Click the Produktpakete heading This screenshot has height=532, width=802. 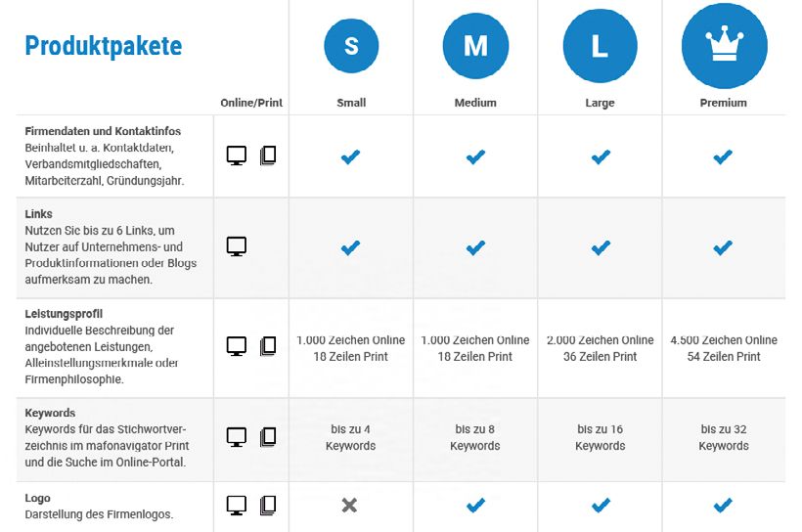(x=104, y=46)
